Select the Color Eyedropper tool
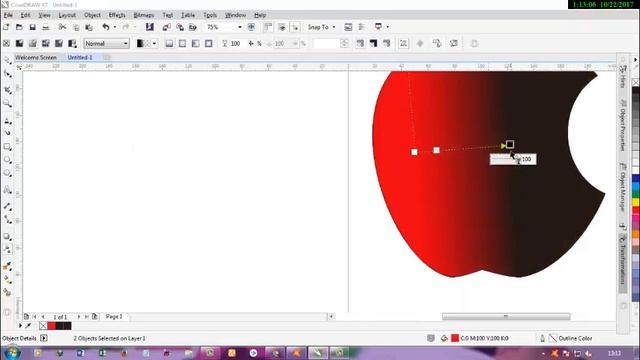 click(x=7, y=266)
